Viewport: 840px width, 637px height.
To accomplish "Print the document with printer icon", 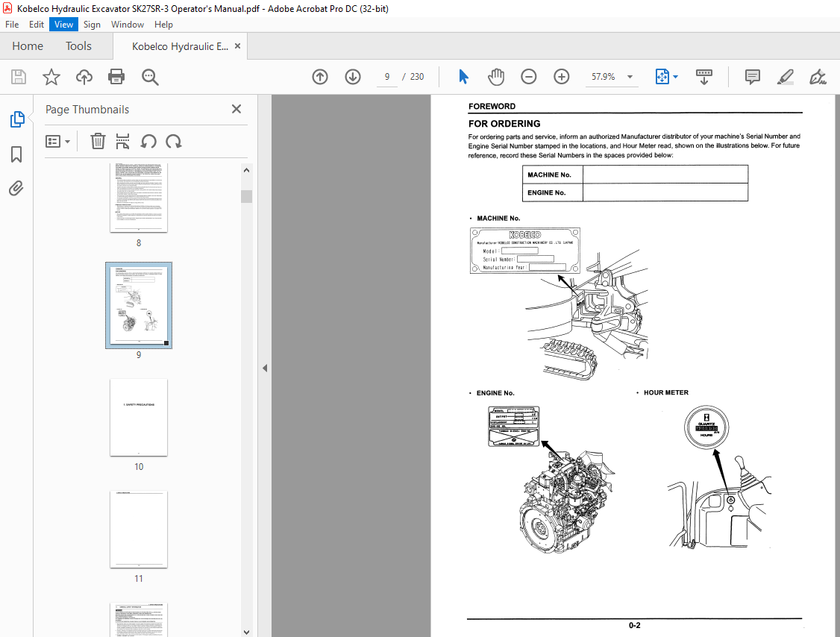I will point(116,77).
